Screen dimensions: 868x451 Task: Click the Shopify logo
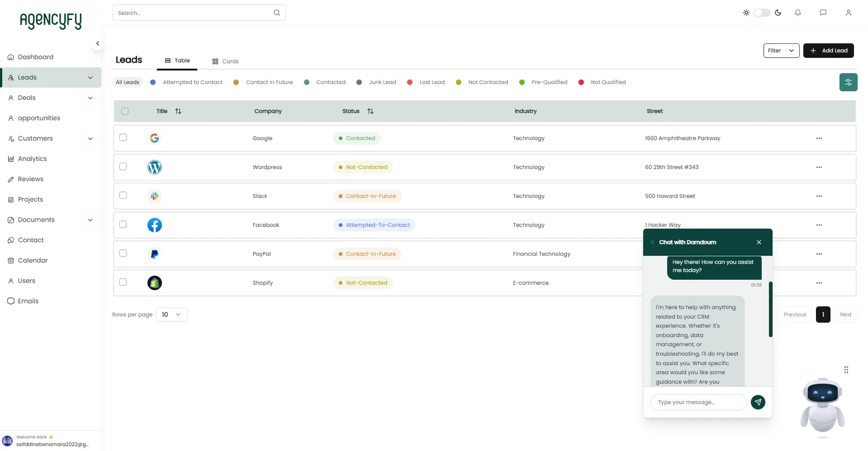click(155, 283)
